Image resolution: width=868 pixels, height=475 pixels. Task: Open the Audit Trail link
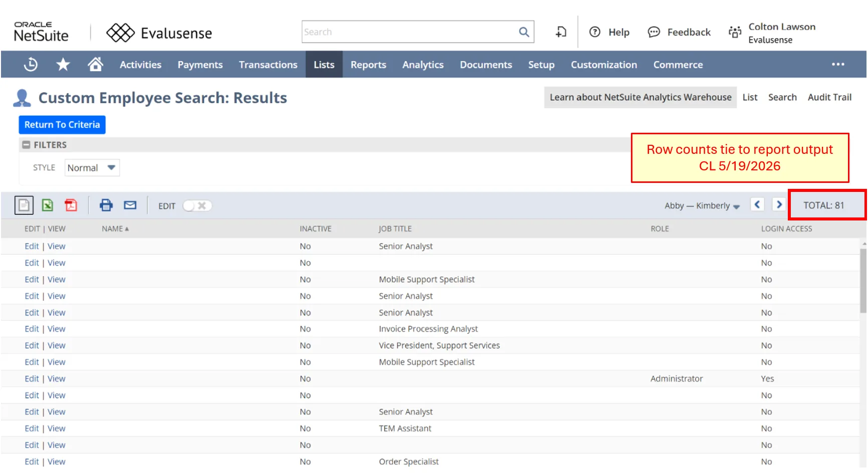coord(829,97)
